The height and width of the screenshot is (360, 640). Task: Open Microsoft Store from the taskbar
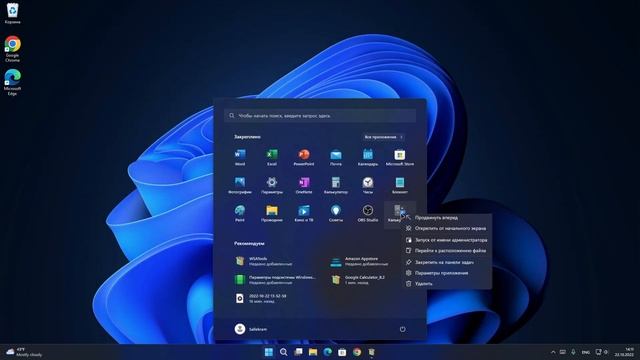pos(342,352)
